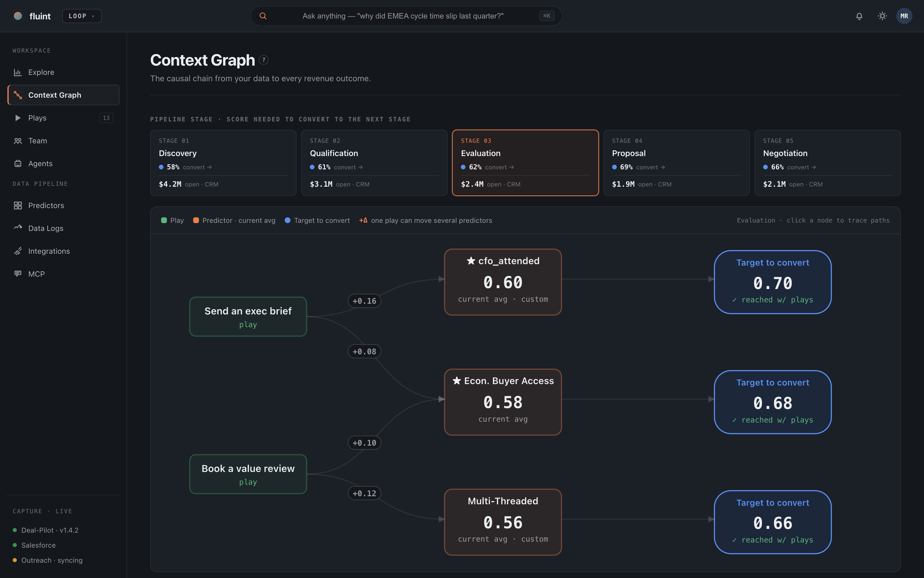Viewport: 924px width, 578px height.
Task: Select the Stage 01 Discovery card
Action: click(223, 163)
